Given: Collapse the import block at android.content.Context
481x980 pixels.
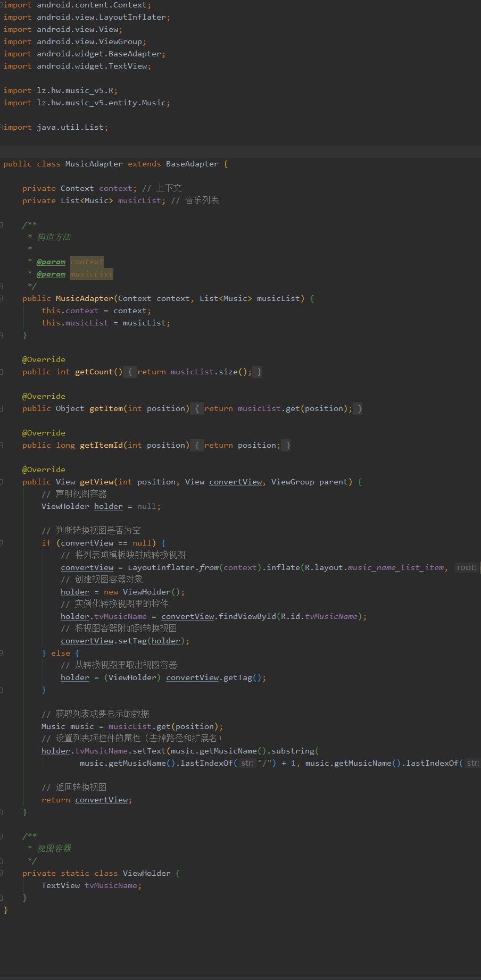Looking at the screenshot, I should click(x=2, y=5).
